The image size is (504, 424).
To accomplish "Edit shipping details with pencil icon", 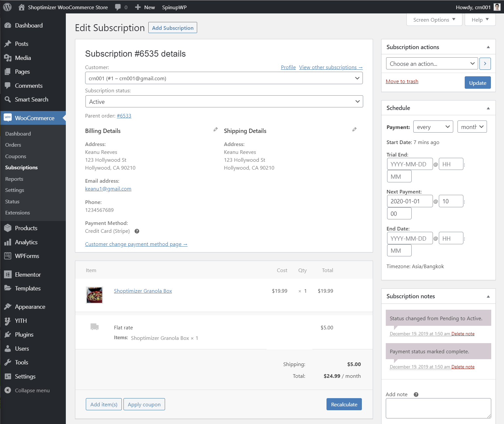I will pos(354,129).
